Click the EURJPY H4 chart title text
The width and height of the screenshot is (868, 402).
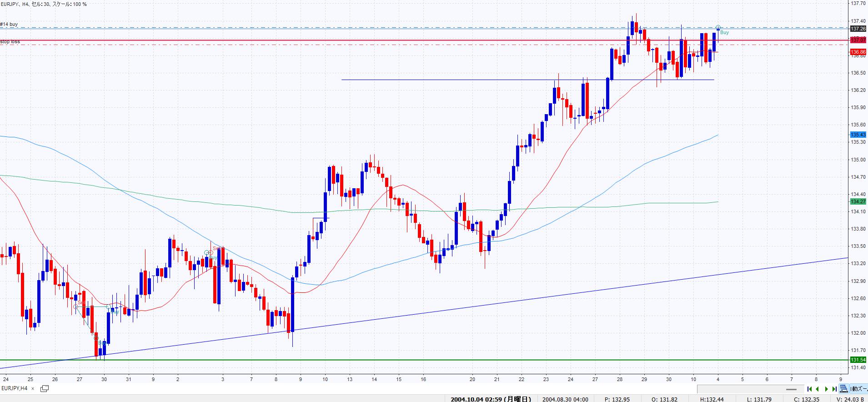point(44,4)
